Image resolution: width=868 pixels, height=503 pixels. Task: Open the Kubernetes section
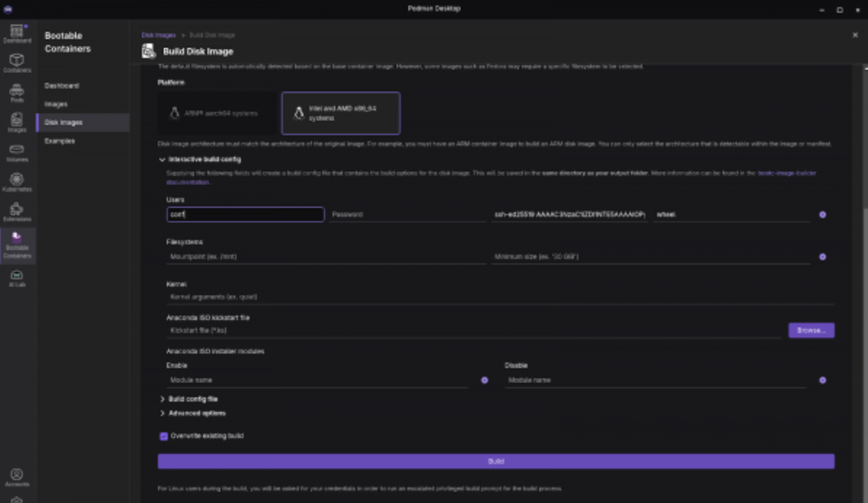pyautogui.click(x=17, y=182)
